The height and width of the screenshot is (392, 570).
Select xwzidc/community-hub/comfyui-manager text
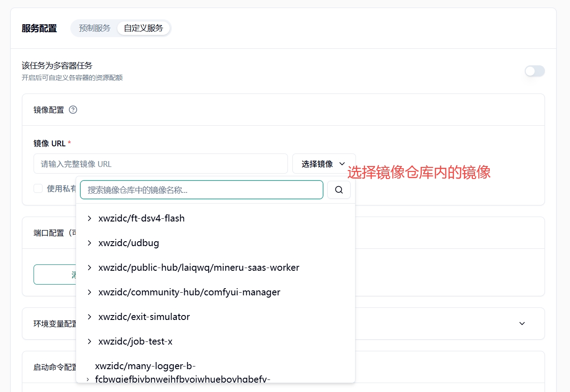tap(189, 292)
